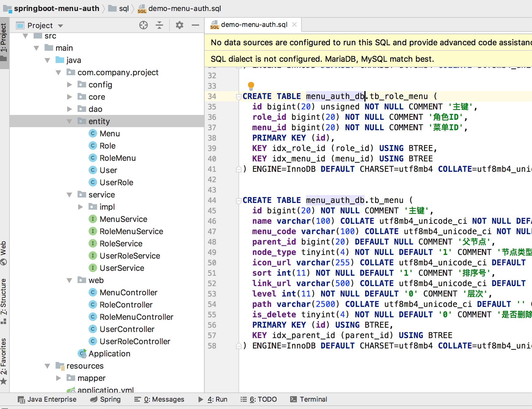Open the Project view dropdown

pos(60,26)
